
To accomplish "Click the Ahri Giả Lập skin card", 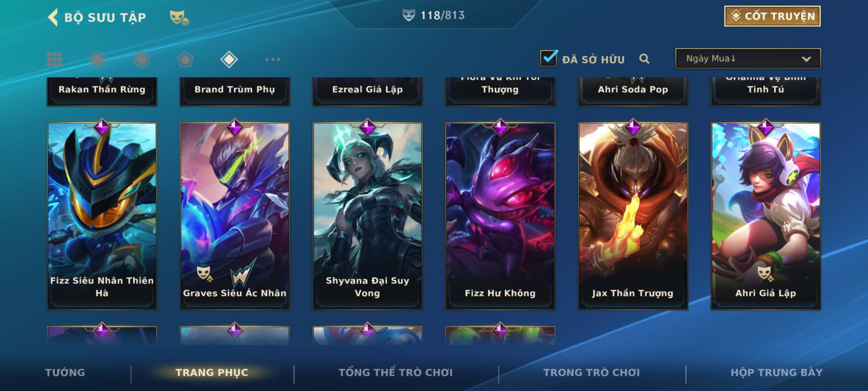I will 766,216.
